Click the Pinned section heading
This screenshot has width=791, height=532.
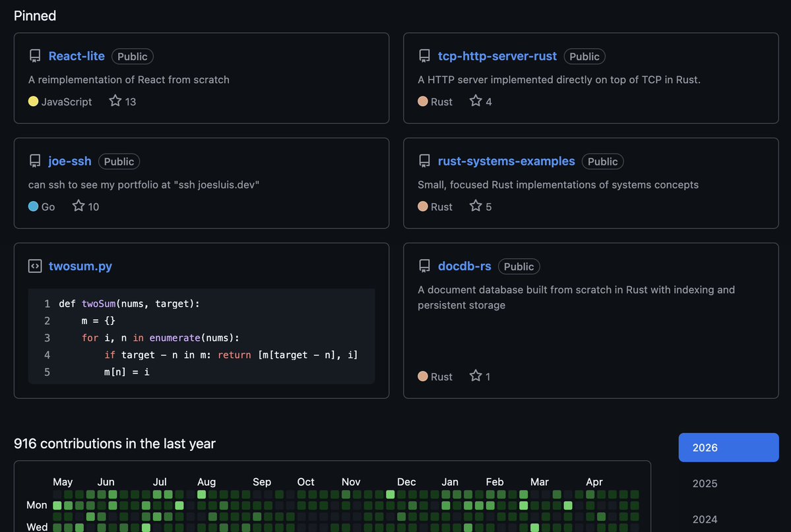35,16
